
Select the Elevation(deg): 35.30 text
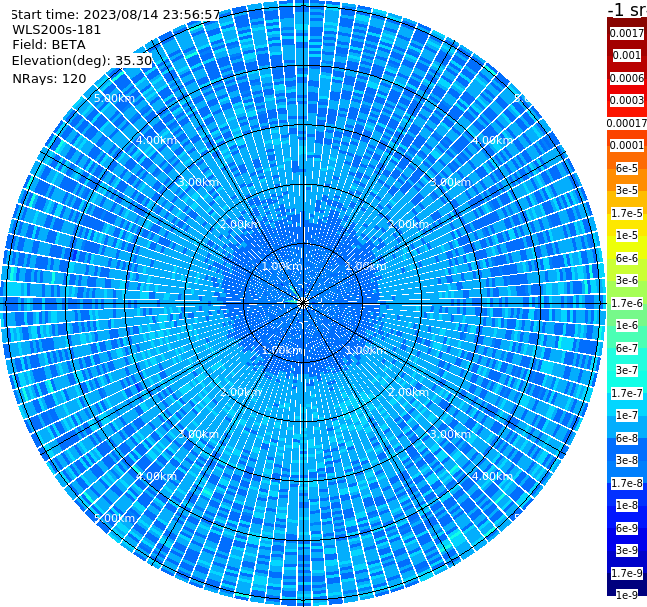[x=82, y=61]
